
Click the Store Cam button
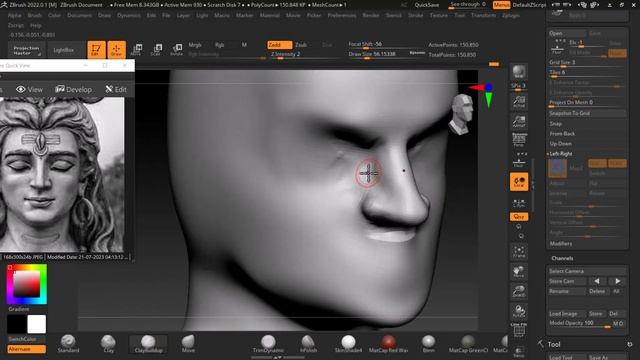566,281
